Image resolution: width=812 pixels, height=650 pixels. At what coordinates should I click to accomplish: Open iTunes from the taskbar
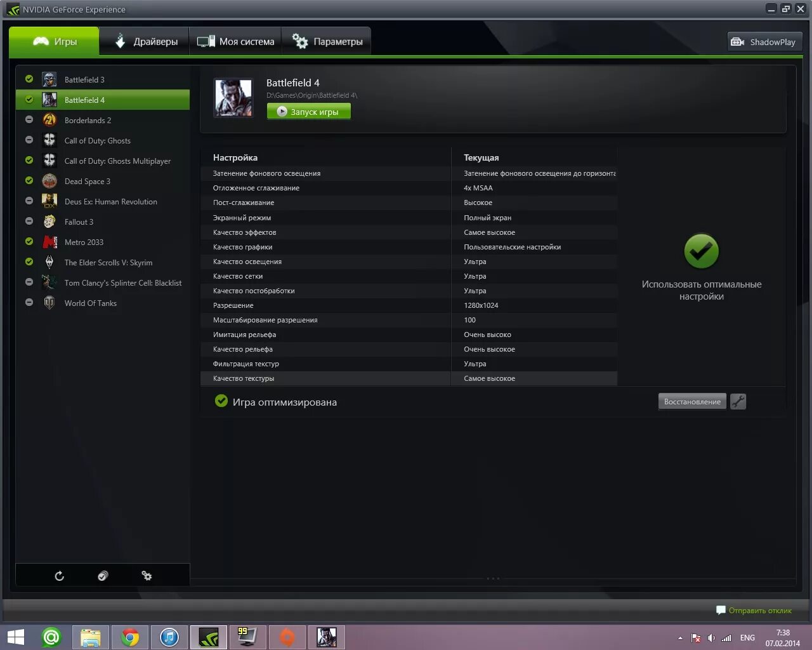coord(169,637)
